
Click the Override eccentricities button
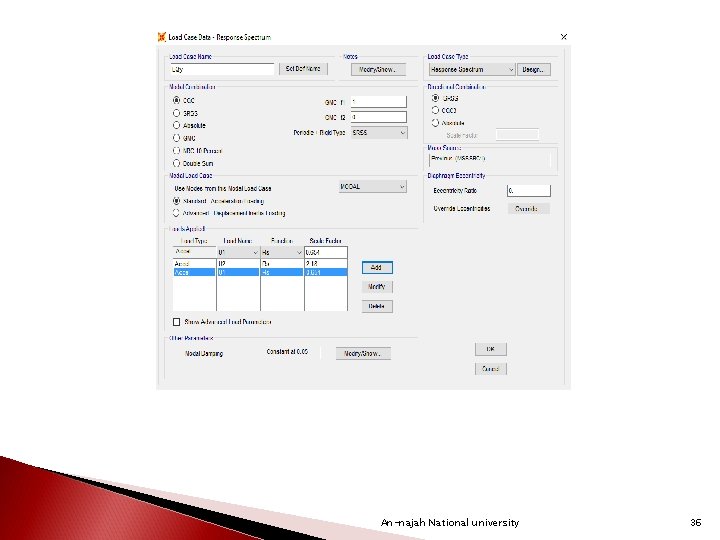(529, 208)
